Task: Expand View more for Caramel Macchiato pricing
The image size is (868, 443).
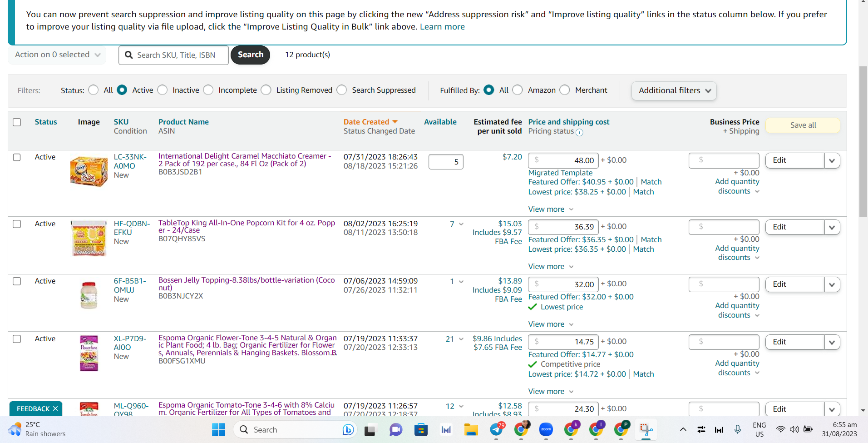Action: click(551, 209)
